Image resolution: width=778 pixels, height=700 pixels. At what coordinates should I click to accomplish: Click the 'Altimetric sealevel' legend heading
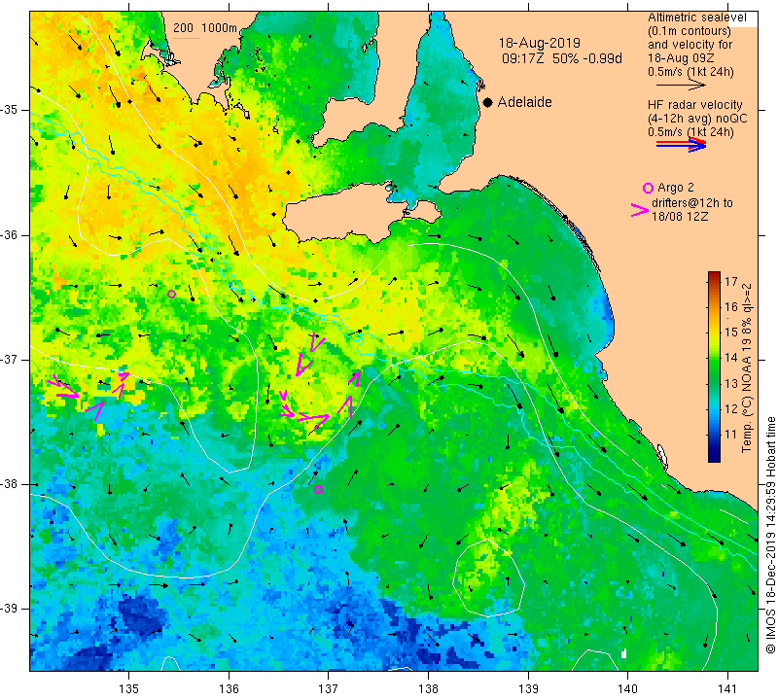pyautogui.click(x=696, y=17)
